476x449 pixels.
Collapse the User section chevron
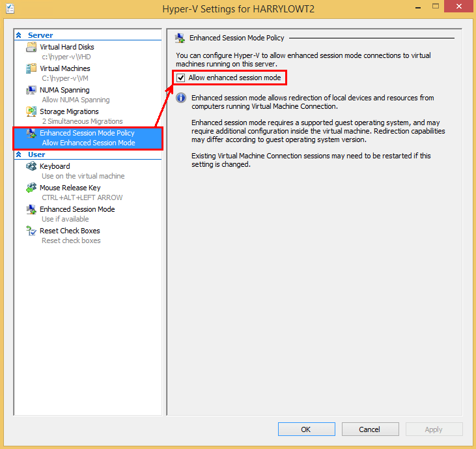tap(18, 154)
